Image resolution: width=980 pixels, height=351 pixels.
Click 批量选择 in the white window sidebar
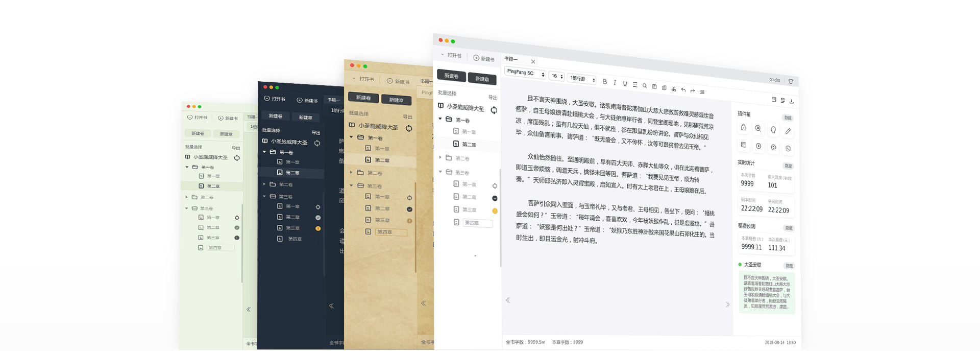(x=447, y=93)
